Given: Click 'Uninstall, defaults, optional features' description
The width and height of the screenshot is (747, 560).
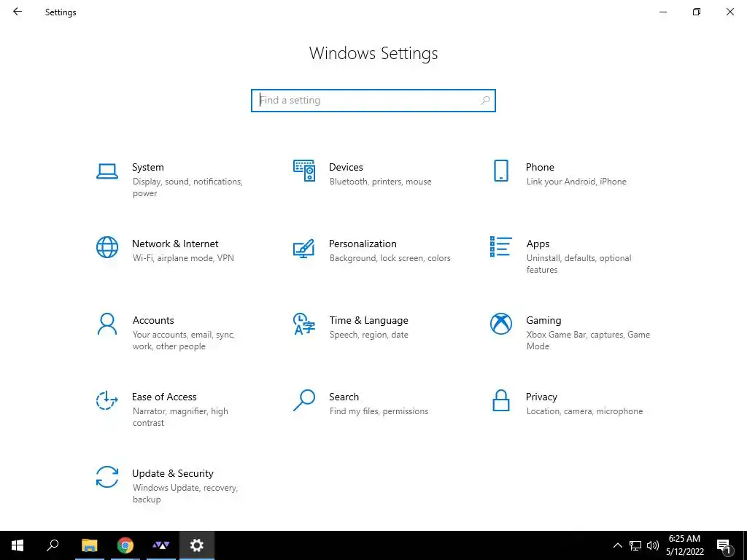Looking at the screenshot, I should [578, 264].
